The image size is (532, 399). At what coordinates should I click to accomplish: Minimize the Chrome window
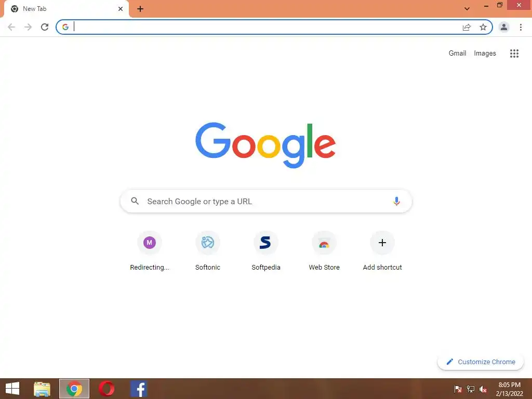[486, 5]
